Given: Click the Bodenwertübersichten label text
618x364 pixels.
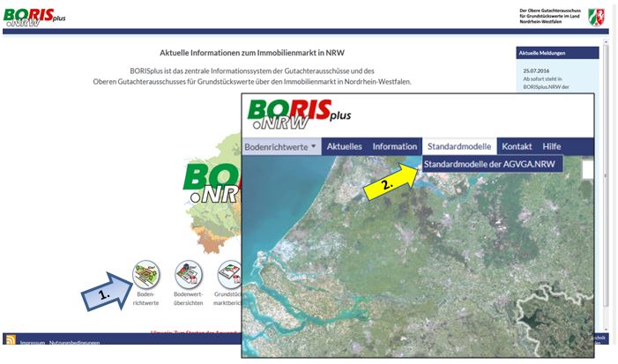Looking at the screenshot, I should pos(189,299).
